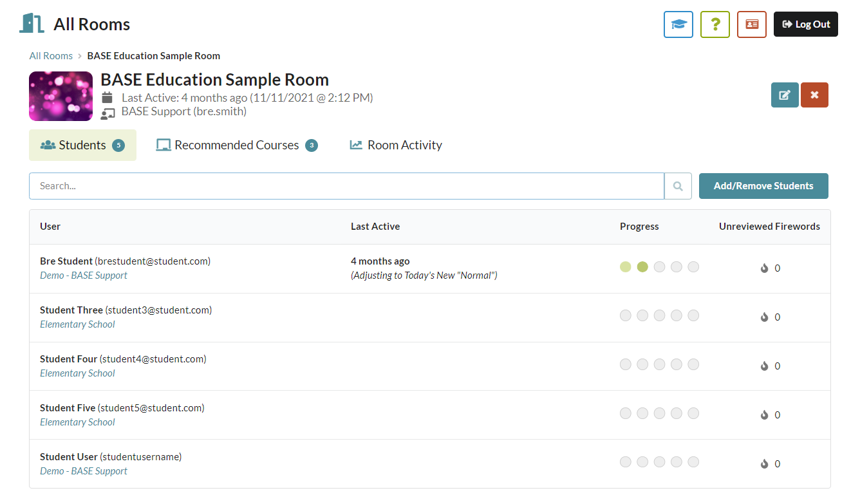Click the All Rooms door logo icon
This screenshot has width=851, height=504.
click(x=32, y=24)
